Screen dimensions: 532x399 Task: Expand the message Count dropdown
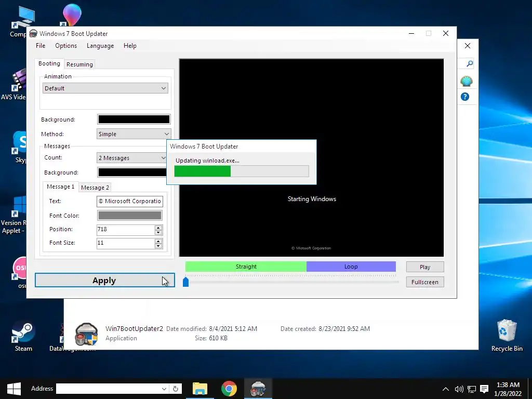pyautogui.click(x=132, y=158)
